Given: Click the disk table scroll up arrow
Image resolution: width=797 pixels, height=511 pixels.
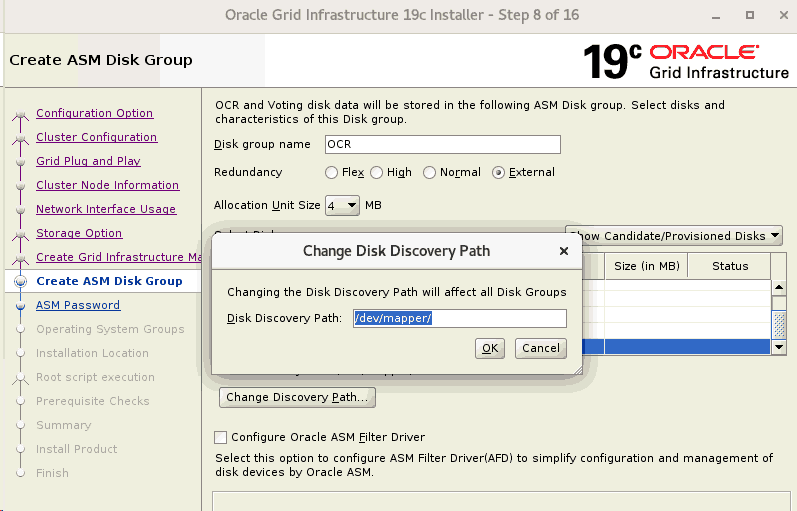Looking at the screenshot, I should pyautogui.click(x=779, y=287).
